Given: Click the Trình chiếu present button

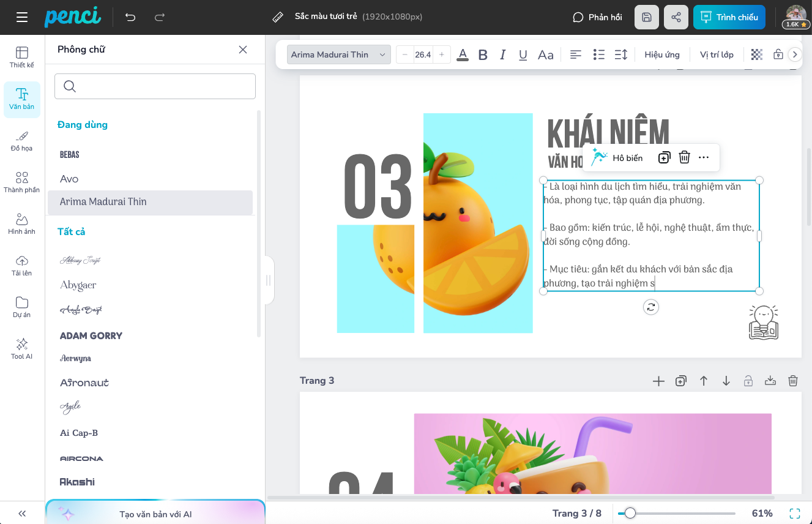Looking at the screenshot, I should click(x=729, y=17).
